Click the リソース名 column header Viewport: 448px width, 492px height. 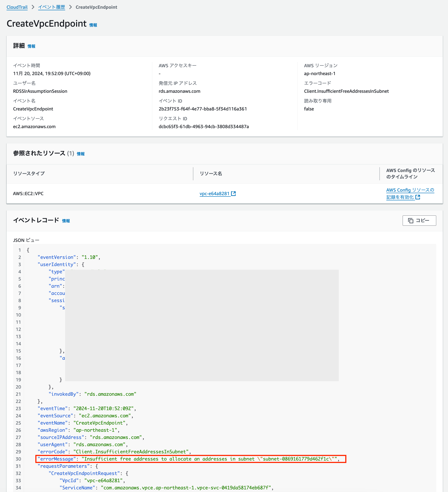click(x=211, y=174)
